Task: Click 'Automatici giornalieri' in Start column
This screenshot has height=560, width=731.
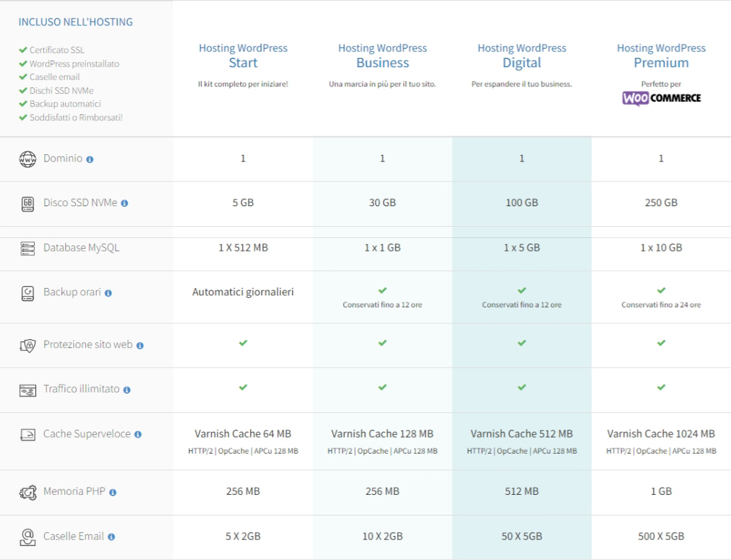Action: (243, 292)
